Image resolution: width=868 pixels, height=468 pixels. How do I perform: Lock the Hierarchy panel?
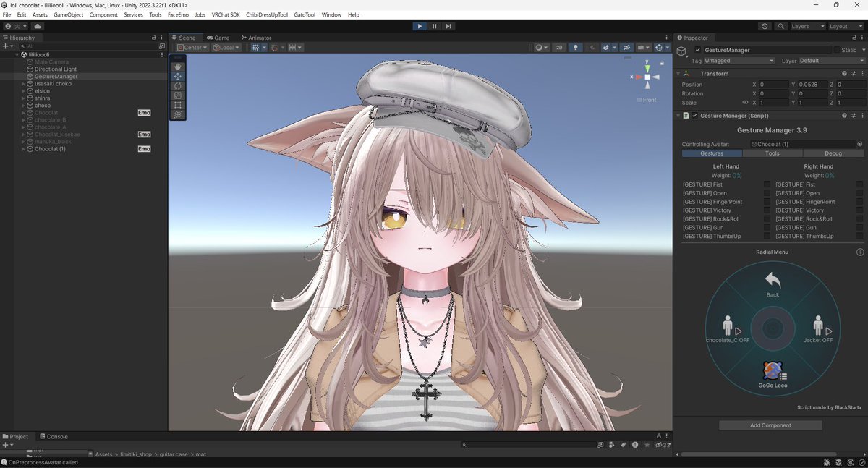153,38
